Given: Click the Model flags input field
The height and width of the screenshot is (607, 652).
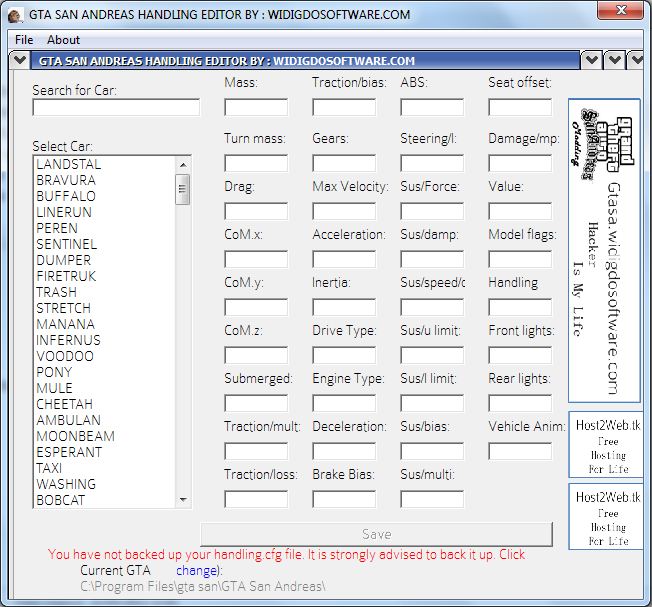Looking at the screenshot, I should pyautogui.click(x=520, y=259).
